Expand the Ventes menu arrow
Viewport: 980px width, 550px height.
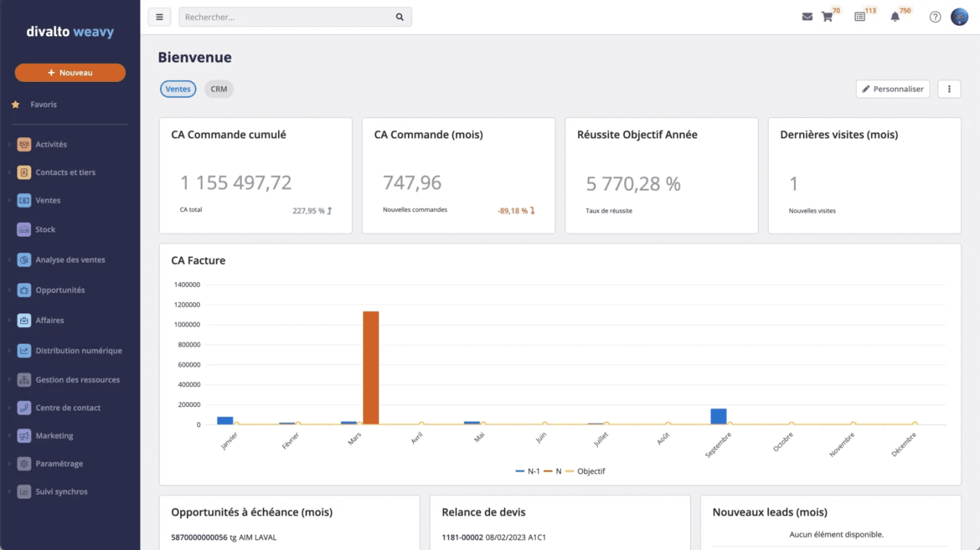click(x=9, y=200)
